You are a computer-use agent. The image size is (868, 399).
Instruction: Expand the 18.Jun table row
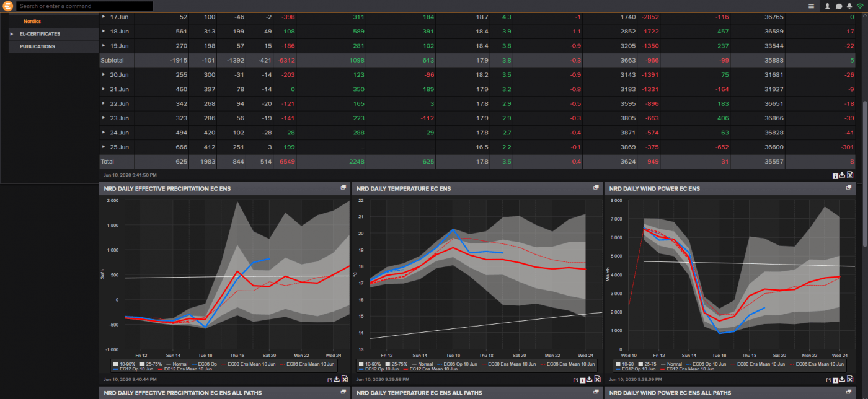pos(104,31)
